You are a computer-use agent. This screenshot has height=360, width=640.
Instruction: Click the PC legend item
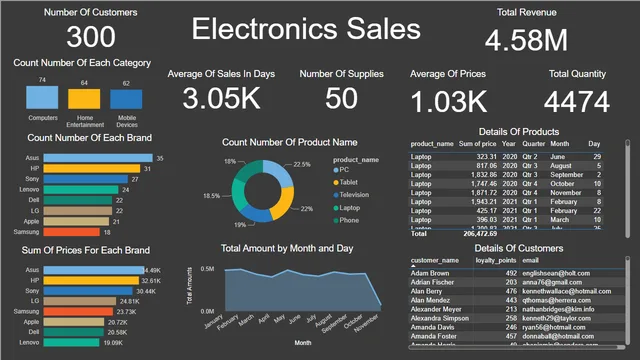[341, 170]
